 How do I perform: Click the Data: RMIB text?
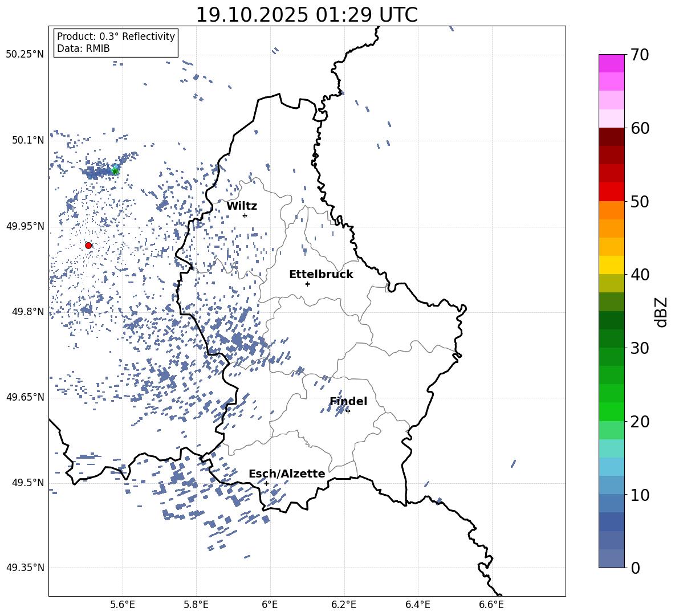(x=83, y=48)
